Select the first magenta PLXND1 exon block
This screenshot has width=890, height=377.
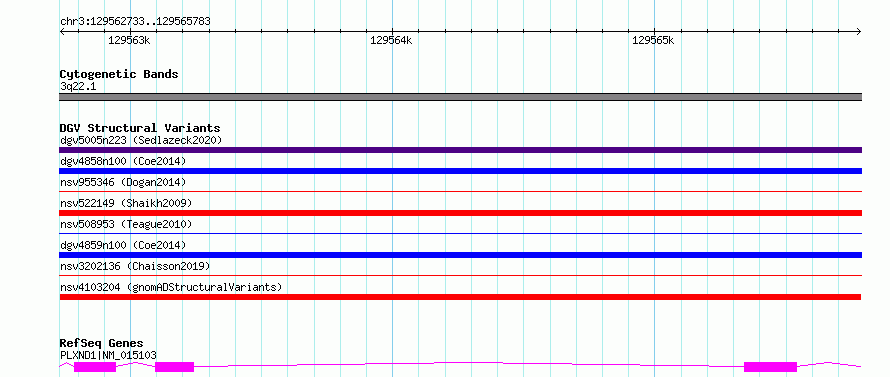(95, 367)
